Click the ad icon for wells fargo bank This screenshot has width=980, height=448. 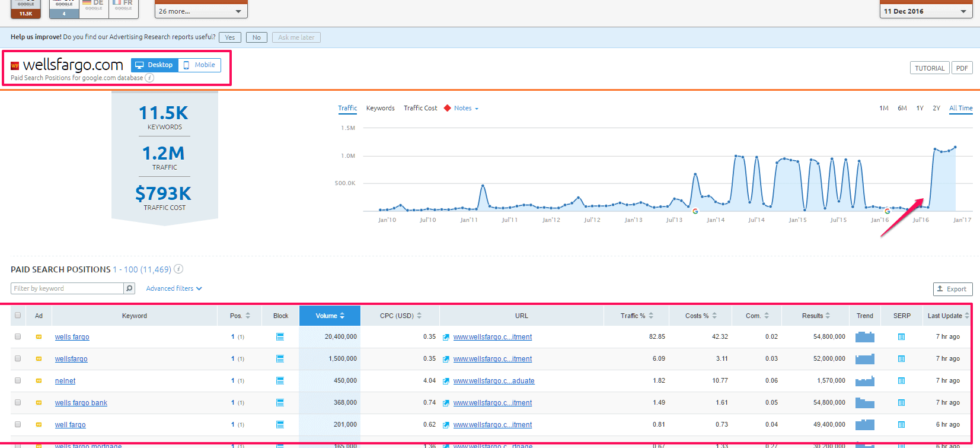pos(39,403)
